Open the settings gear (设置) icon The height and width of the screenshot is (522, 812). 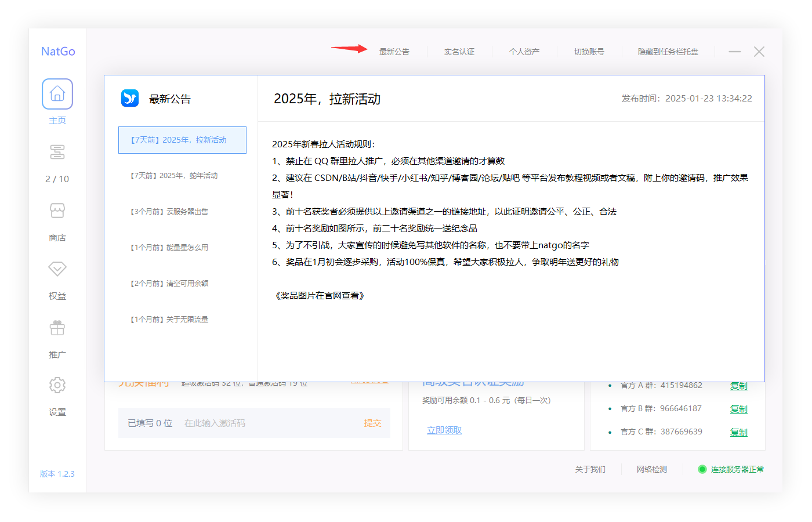coord(57,385)
